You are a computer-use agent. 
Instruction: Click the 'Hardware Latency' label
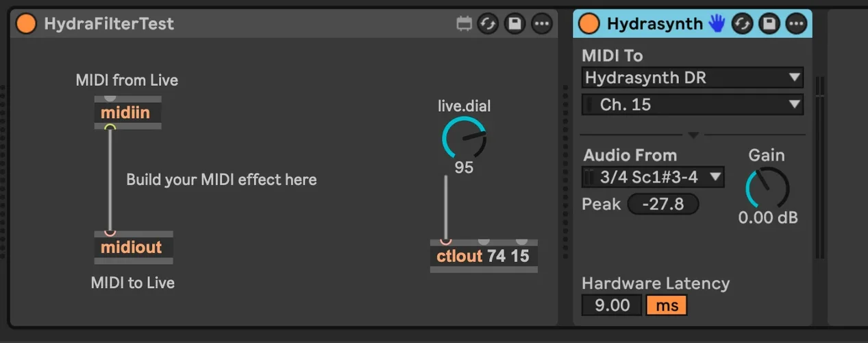[656, 283]
